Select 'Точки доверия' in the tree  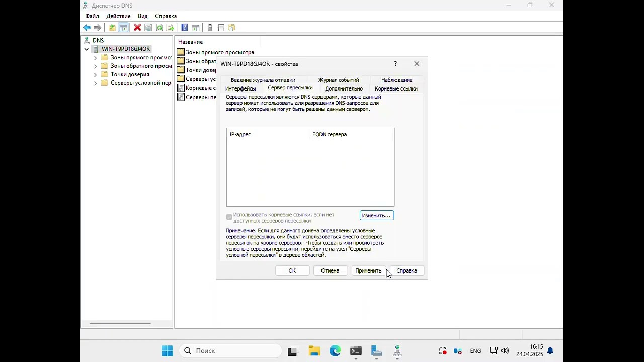pyautogui.click(x=130, y=74)
